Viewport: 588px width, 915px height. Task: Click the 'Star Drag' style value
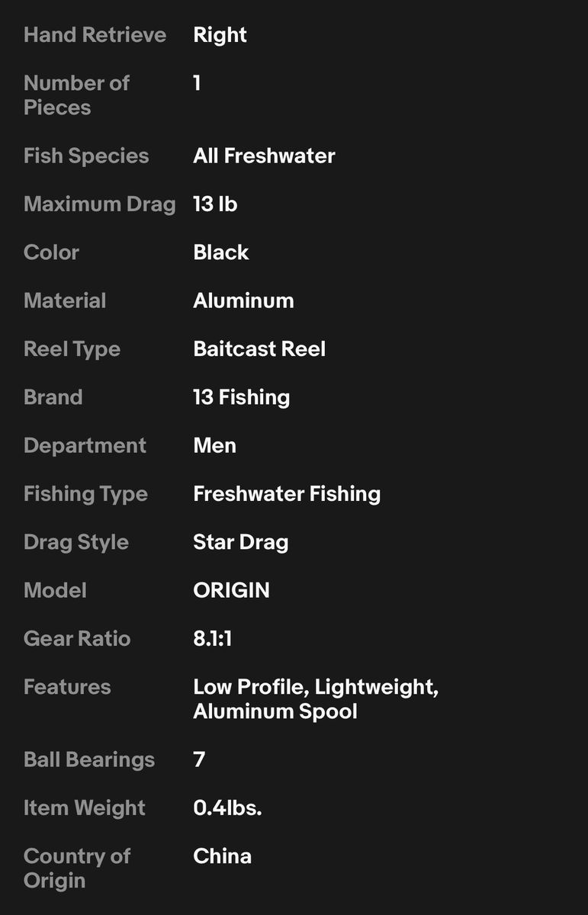240,542
